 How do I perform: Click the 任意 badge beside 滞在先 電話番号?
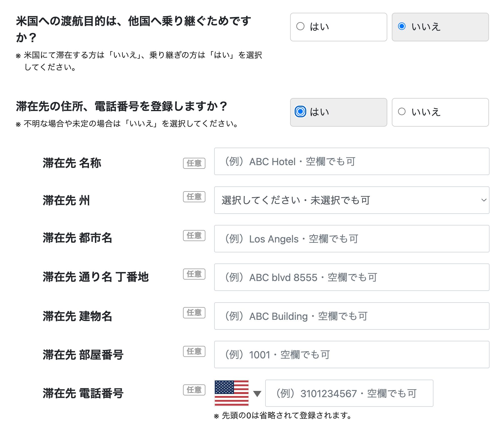pos(194,390)
